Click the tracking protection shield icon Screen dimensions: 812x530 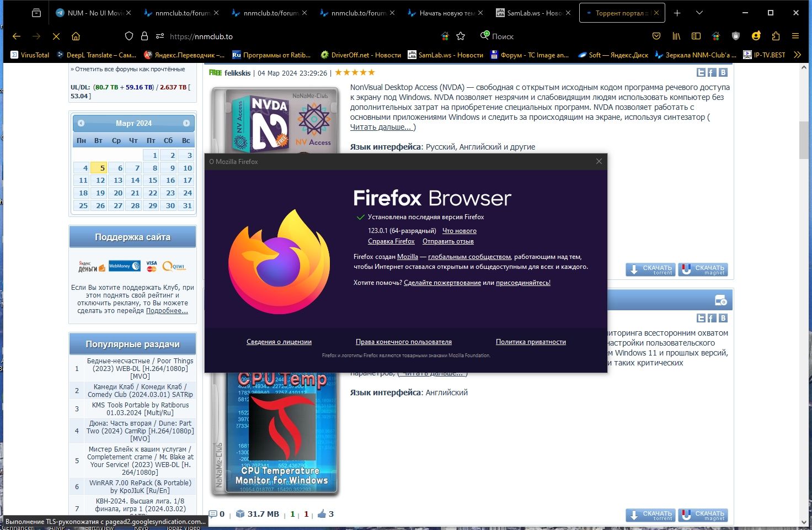click(x=129, y=36)
